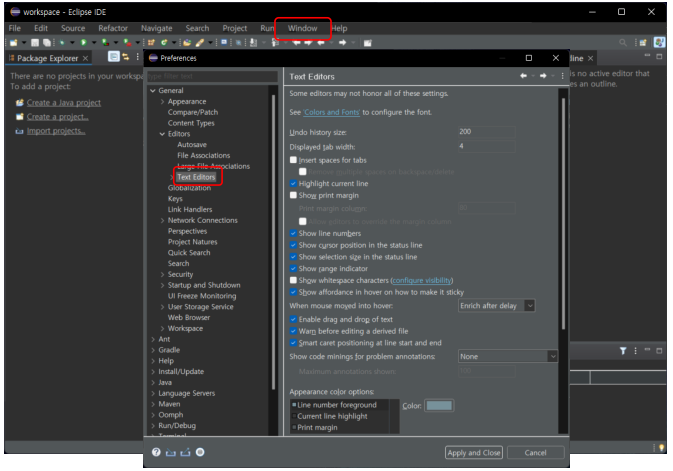The image size is (673, 471).
Task: Click the Export preferences icon
Action: click(185, 452)
